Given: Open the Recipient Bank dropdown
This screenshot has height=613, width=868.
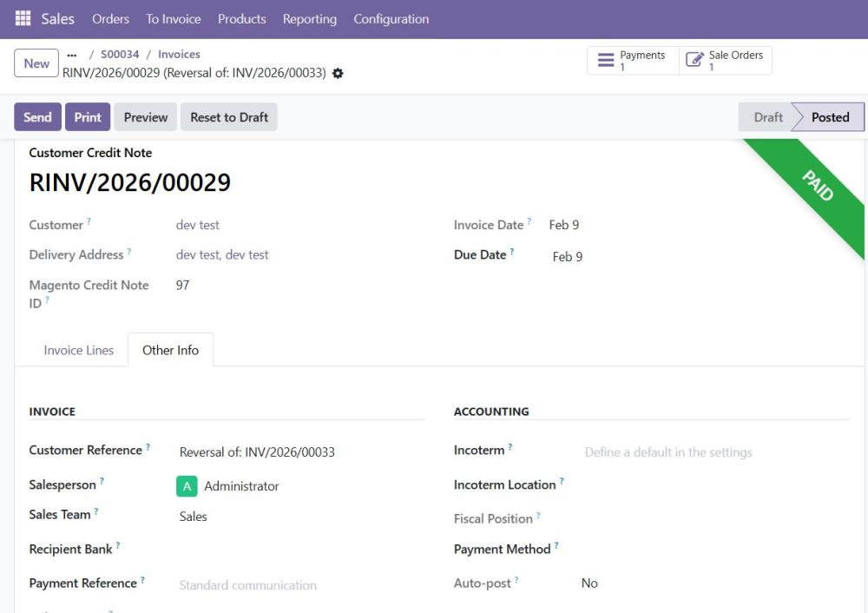Looking at the screenshot, I should pos(260,550).
